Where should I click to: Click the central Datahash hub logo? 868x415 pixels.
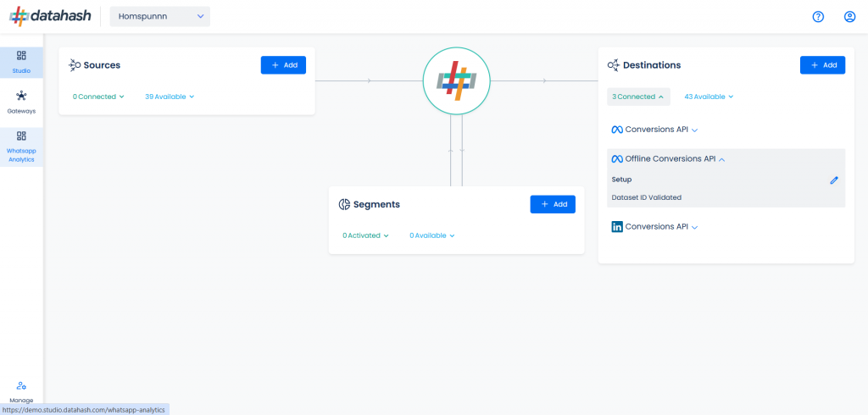(x=456, y=80)
